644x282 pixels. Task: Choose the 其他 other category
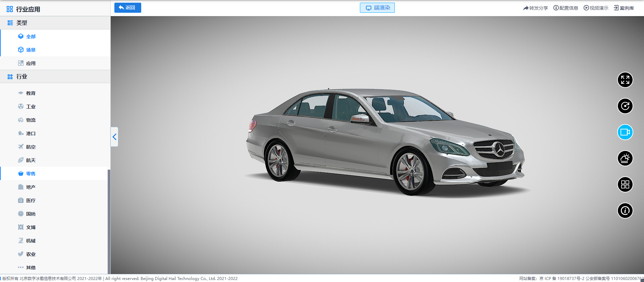(x=54, y=268)
